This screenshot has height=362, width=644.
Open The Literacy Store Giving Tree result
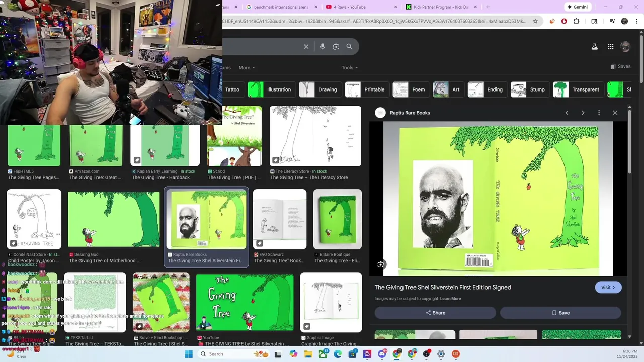pos(315,136)
